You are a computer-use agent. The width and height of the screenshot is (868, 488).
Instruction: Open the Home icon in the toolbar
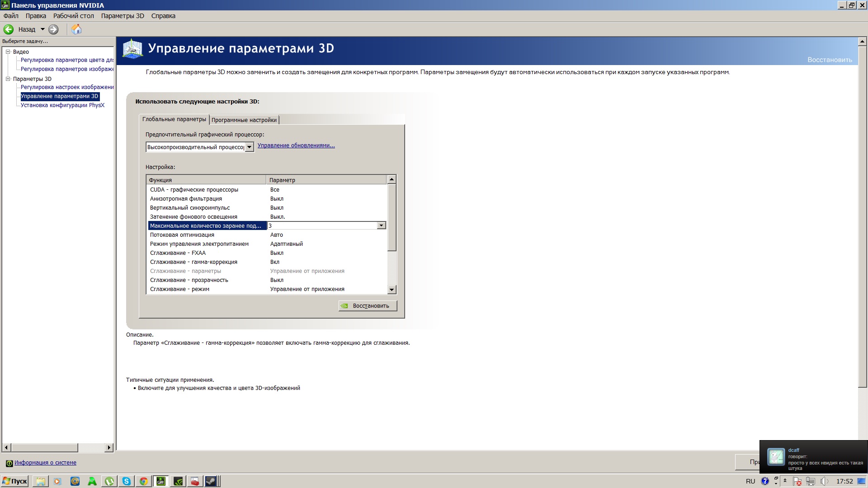click(77, 29)
